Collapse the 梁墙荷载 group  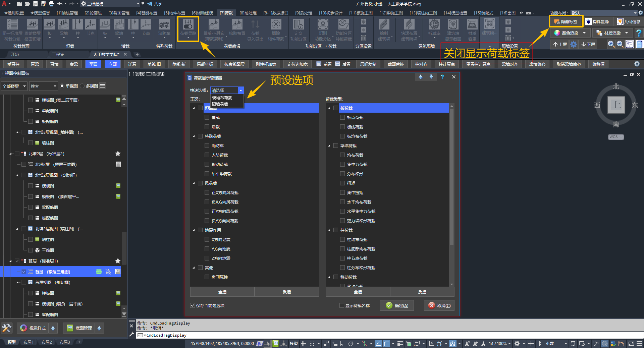(x=329, y=146)
